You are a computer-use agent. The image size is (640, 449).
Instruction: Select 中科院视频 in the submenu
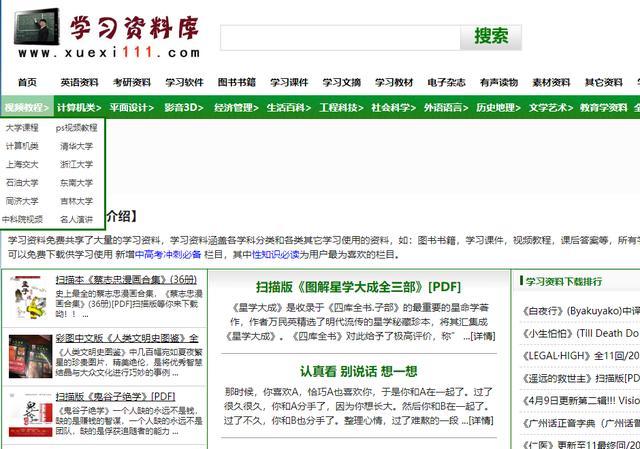(22, 219)
